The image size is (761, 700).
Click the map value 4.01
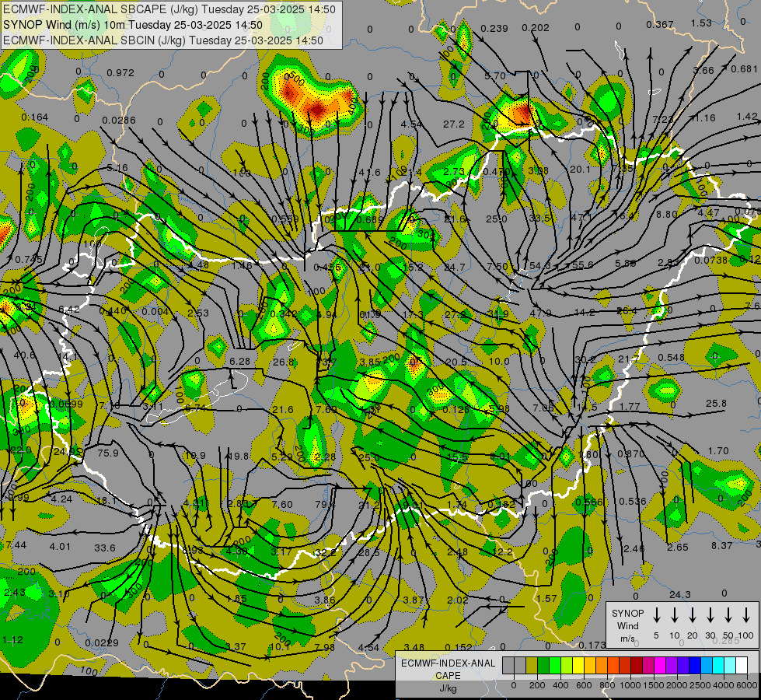click(x=60, y=547)
